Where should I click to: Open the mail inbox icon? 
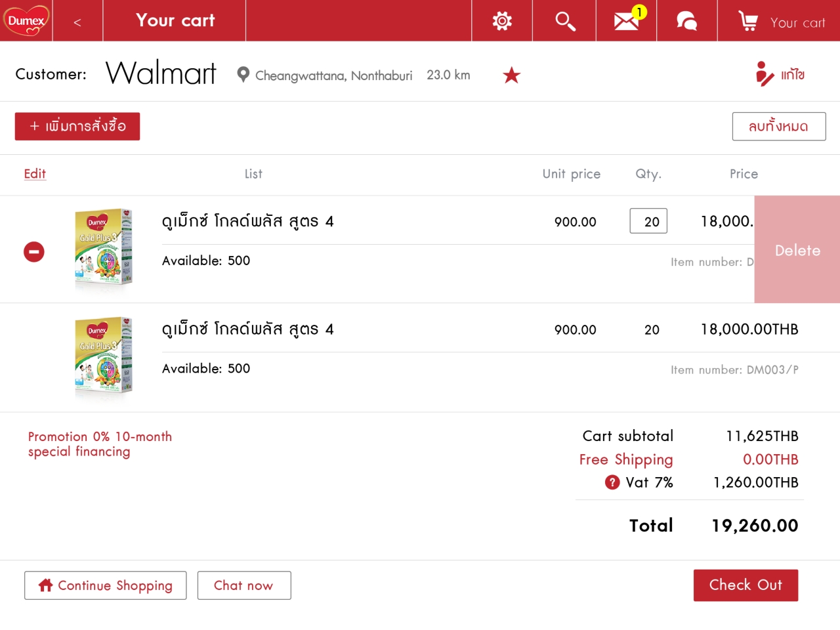click(x=626, y=21)
